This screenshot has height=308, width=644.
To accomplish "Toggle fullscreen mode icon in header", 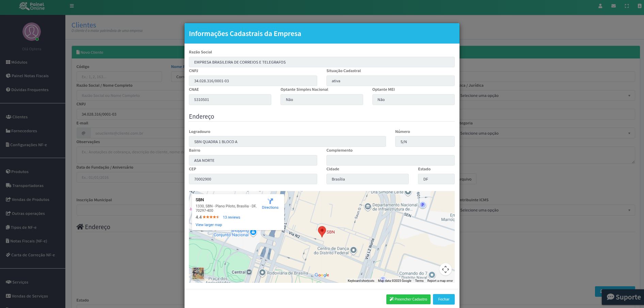I will coord(627,6).
